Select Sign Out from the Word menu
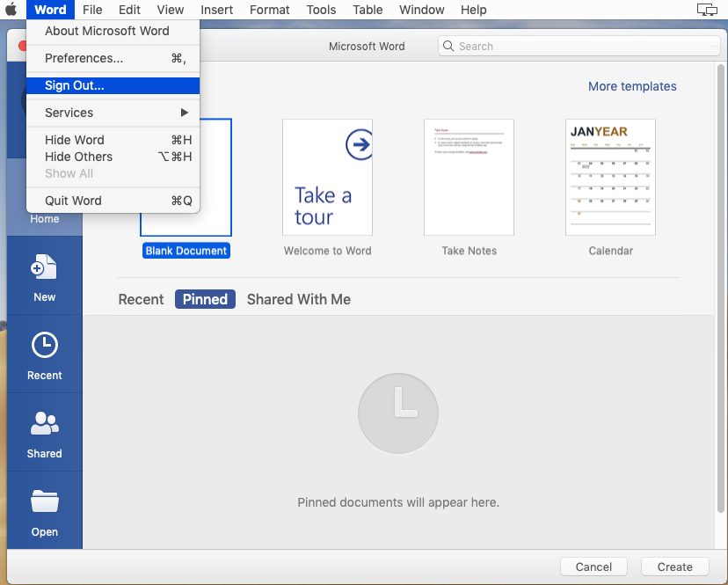The height and width of the screenshot is (585, 728). (113, 85)
